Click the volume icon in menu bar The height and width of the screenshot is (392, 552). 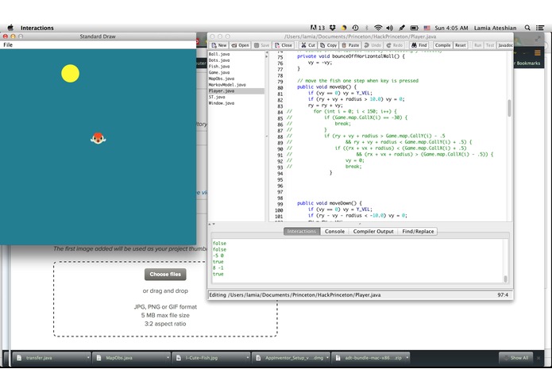point(389,28)
